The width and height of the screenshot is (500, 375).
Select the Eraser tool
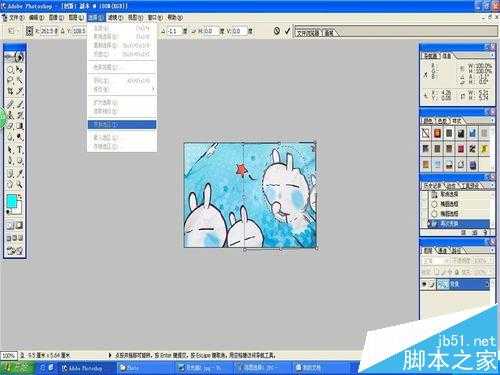10,126
